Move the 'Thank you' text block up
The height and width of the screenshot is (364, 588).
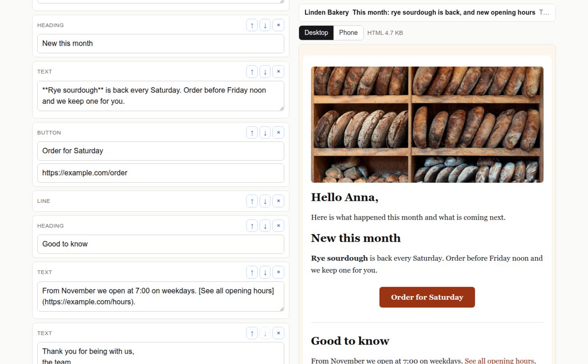pos(252,333)
